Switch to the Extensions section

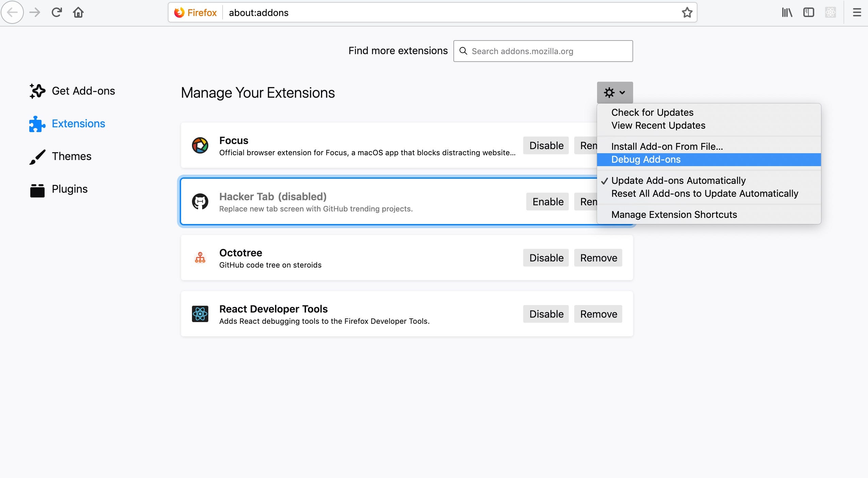tap(78, 124)
